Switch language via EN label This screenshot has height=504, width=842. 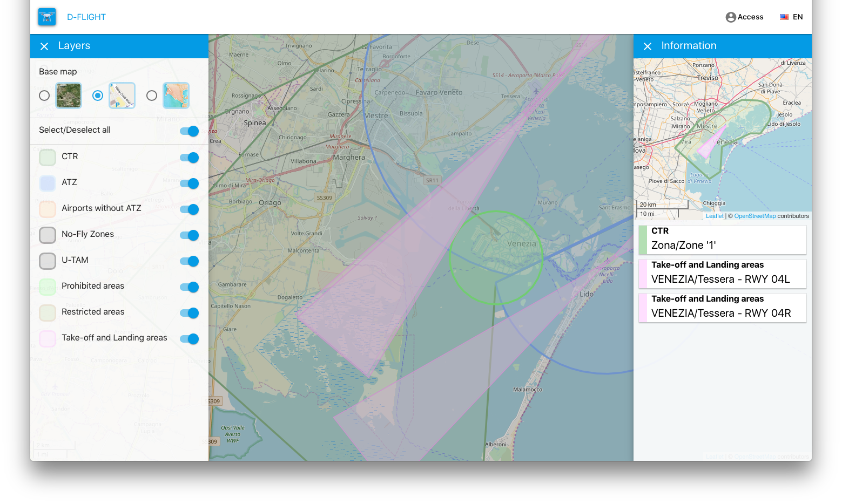[798, 17]
